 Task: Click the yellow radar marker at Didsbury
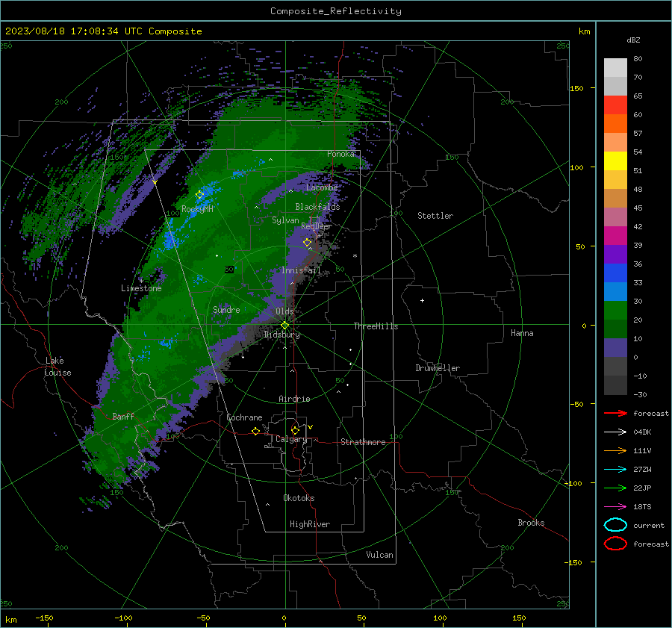tap(284, 326)
